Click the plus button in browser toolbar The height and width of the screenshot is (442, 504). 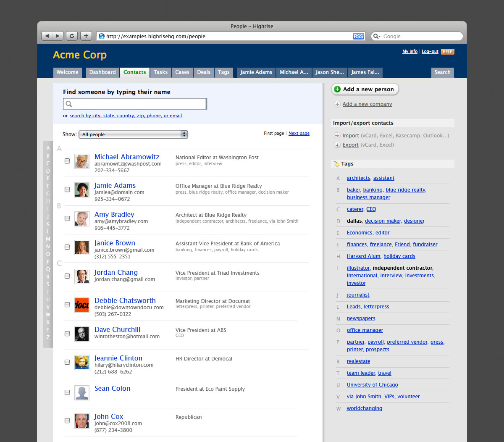(x=86, y=36)
